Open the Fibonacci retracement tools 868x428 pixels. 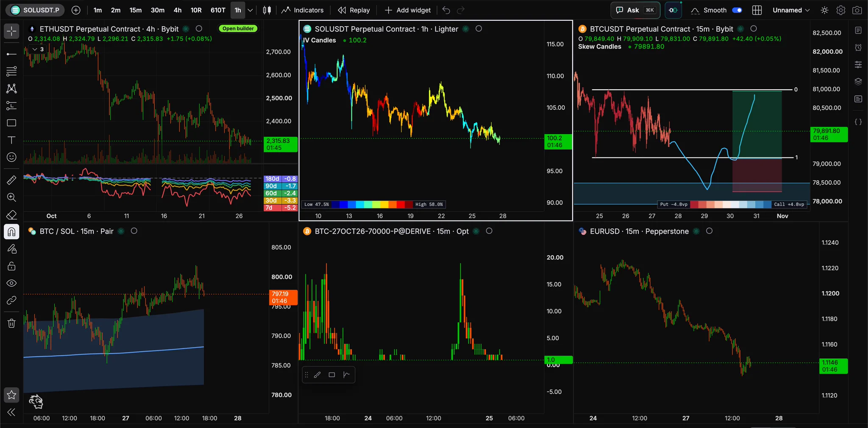click(x=11, y=71)
